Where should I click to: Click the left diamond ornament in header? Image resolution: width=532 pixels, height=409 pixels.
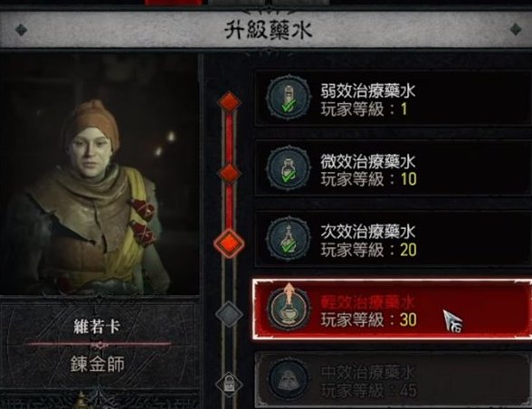coord(22,30)
